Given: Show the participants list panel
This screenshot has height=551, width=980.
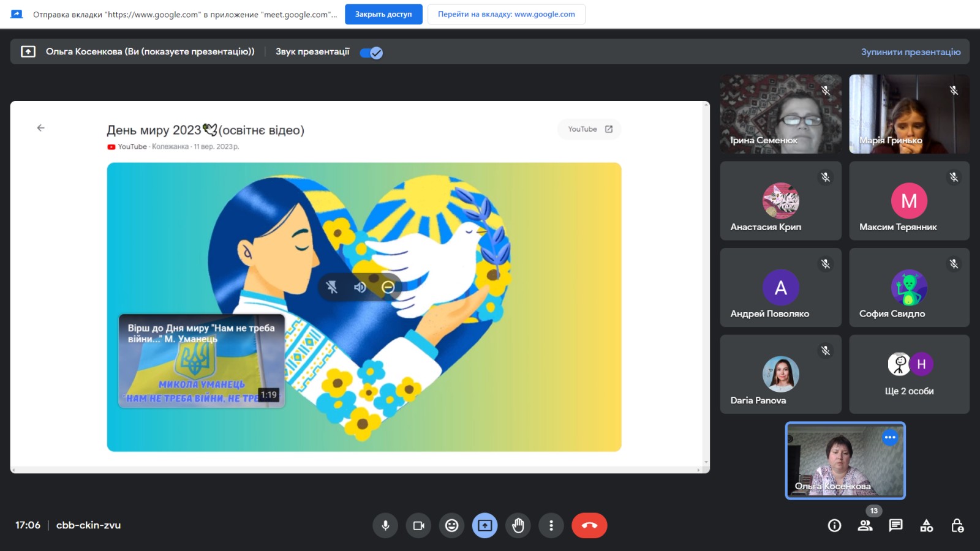Looking at the screenshot, I should 865,525.
